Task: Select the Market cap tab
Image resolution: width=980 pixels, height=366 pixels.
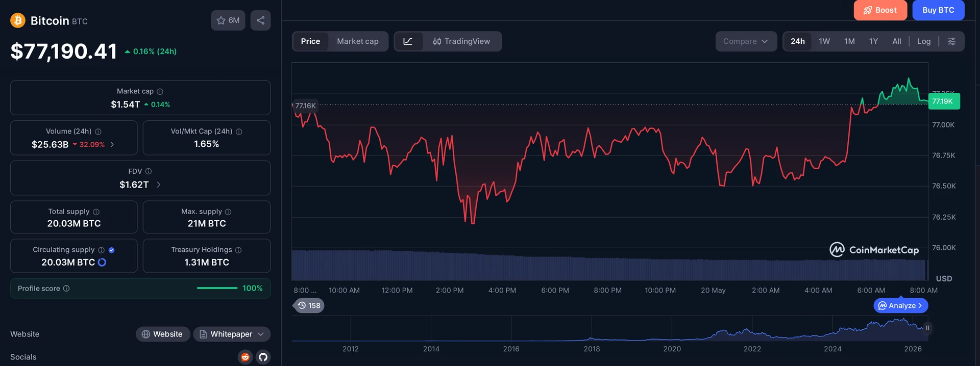Action: pyautogui.click(x=358, y=41)
